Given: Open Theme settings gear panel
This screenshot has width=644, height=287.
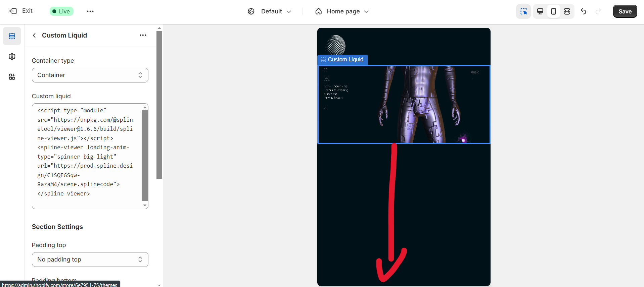Looking at the screenshot, I should [12, 57].
